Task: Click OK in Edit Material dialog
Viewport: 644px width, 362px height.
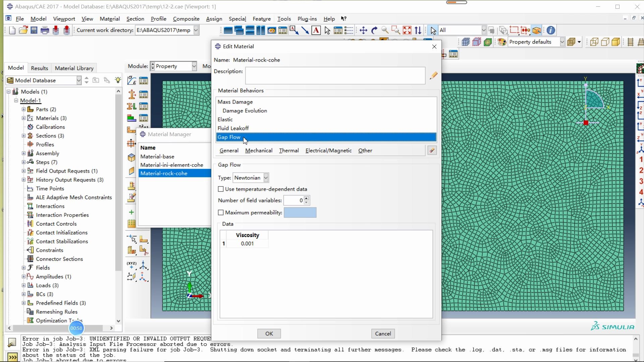Action: [269, 334]
